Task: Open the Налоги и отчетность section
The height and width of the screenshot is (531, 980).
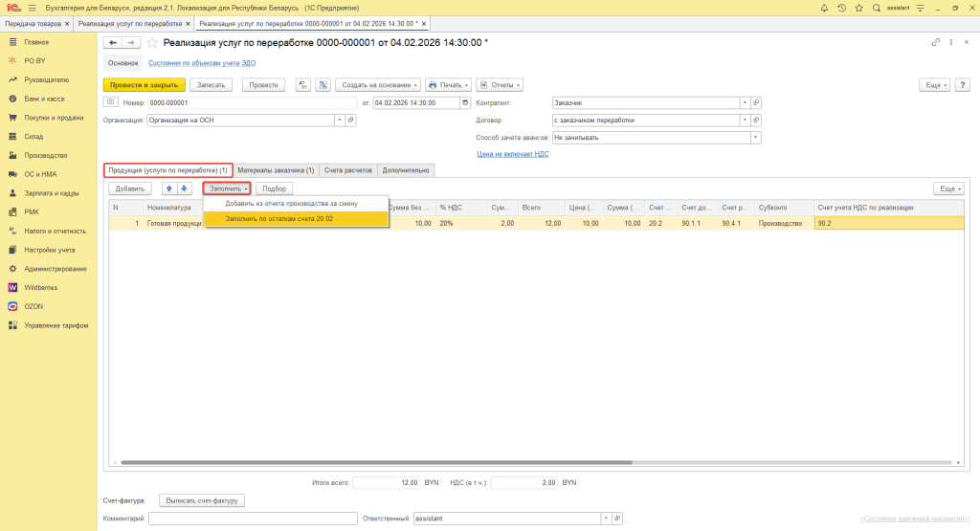Action: tap(55, 231)
